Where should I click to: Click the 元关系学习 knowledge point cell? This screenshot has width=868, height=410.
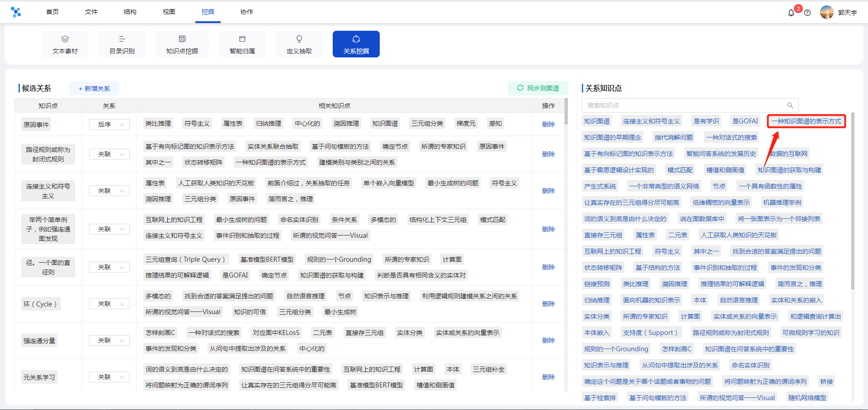coord(39,377)
